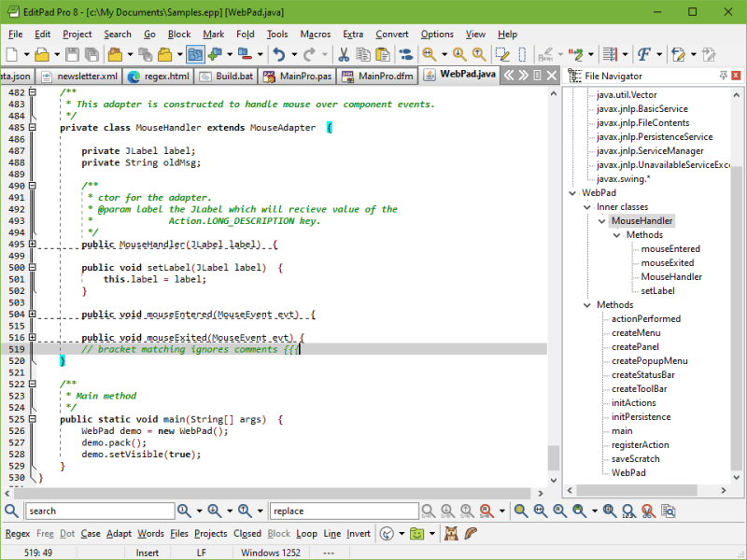747x560 pixels.
Task: Click the blue cursive F font icon
Action: (644, 54)
